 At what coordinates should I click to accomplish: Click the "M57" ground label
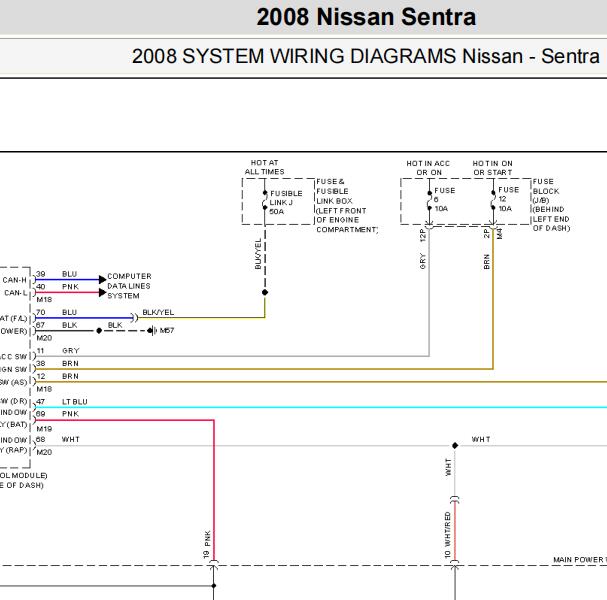click(167, 331)
